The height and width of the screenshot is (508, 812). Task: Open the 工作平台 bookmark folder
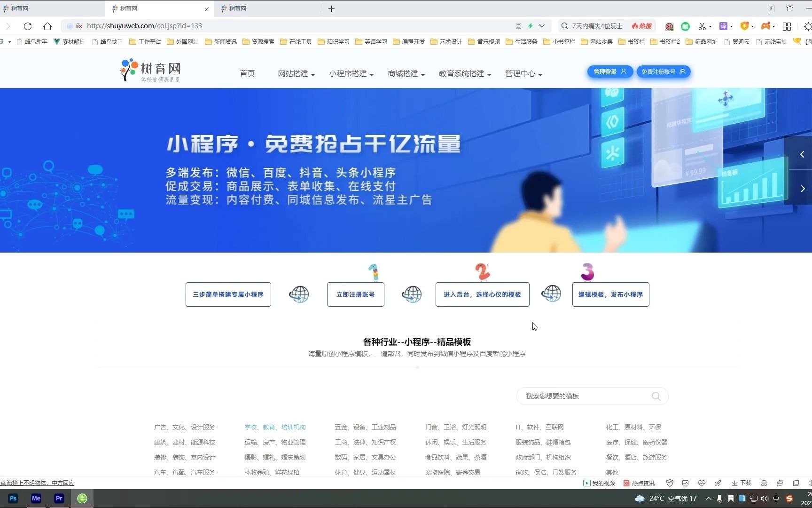tap(145, 41)
